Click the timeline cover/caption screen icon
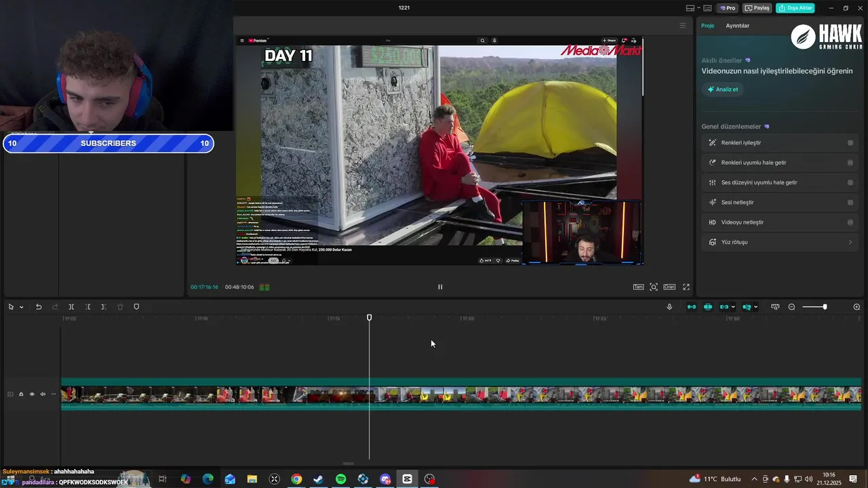Viewport: 868px width, 488px height. [x=775, y=307]
